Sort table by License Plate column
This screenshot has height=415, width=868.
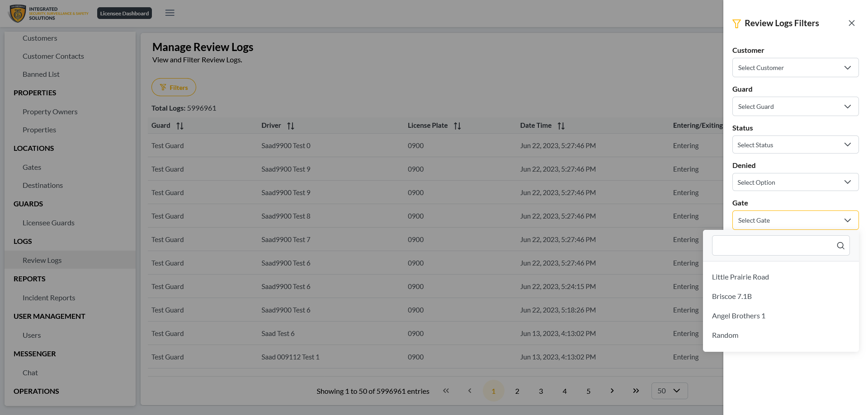(458, 126)
